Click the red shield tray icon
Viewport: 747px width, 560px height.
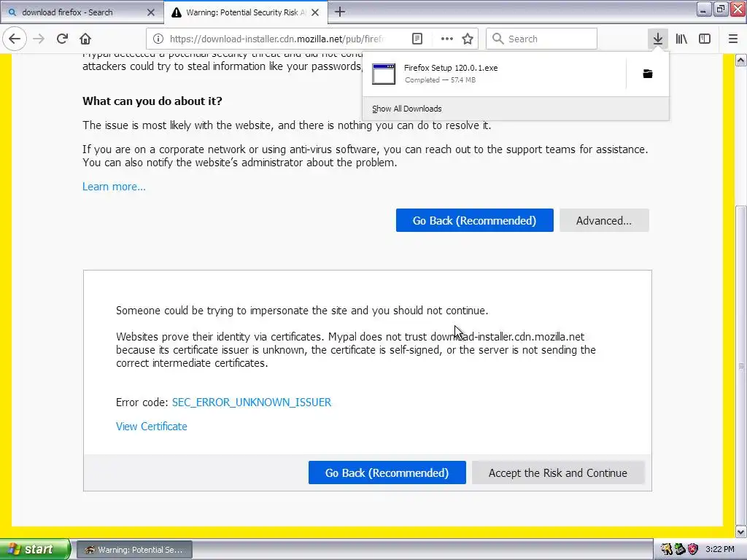tap(693, 550)
